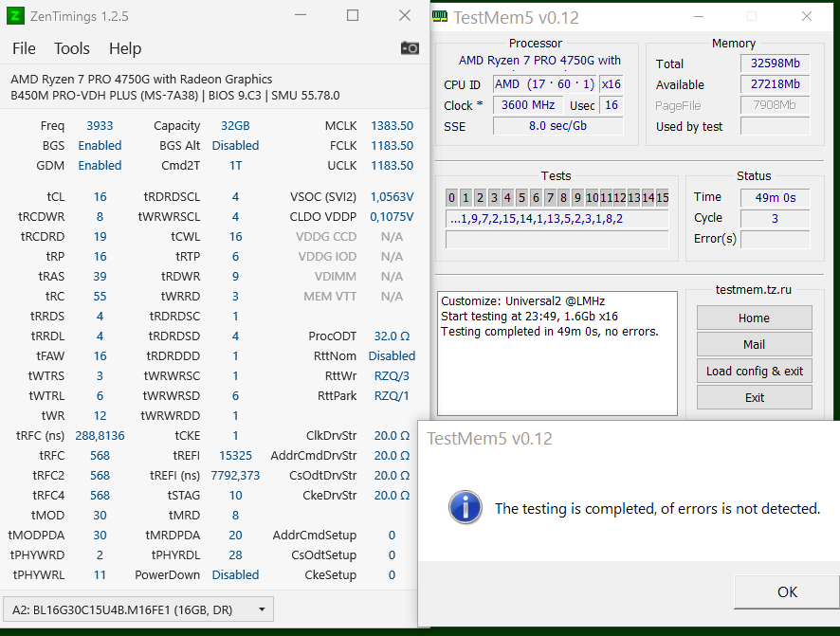Image resolution: width=840 pixels, height=636 pixels.
Task: Click the tREFI value 15325
Action: [235, 456]
